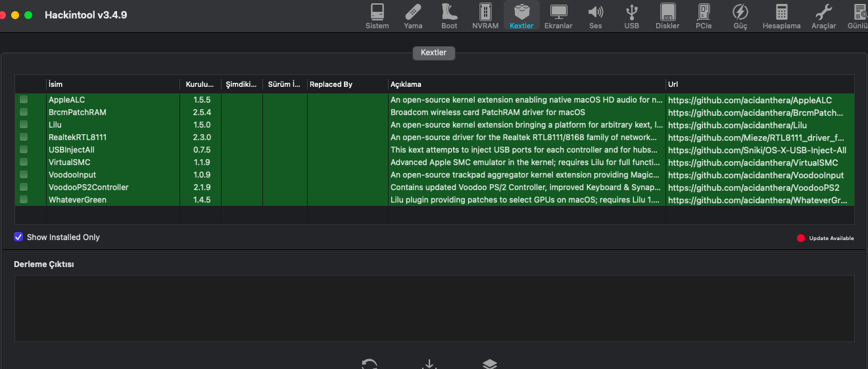Viewport: 868px width, 369px height.
Task: Click the refresh kexts icon at bottom
Action: [x=370, y=364]
